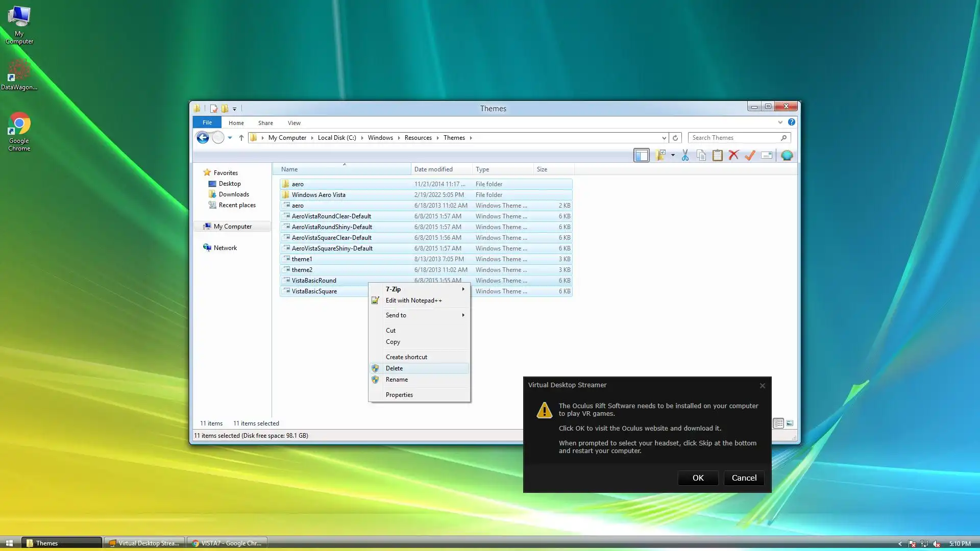Click the Copy documents toolbar icon
Image resolution: width=980 pixels, height=551 pixels.
[701, 156]
